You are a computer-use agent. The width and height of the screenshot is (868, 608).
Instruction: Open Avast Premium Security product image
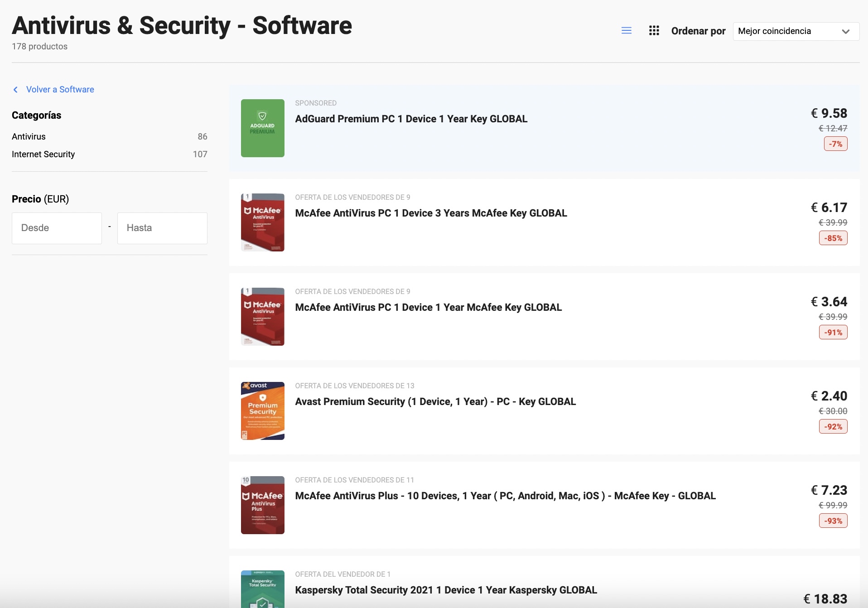[x=263, y=411]
